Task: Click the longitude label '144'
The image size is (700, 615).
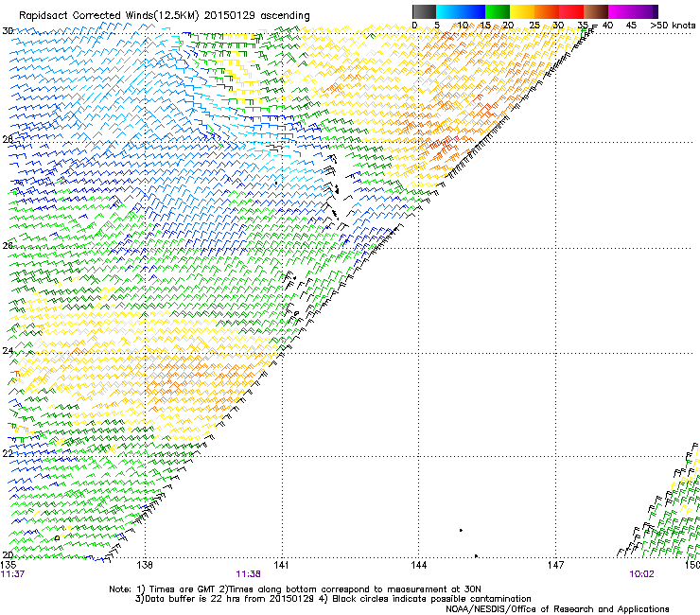Action: [x=418, y=565]
